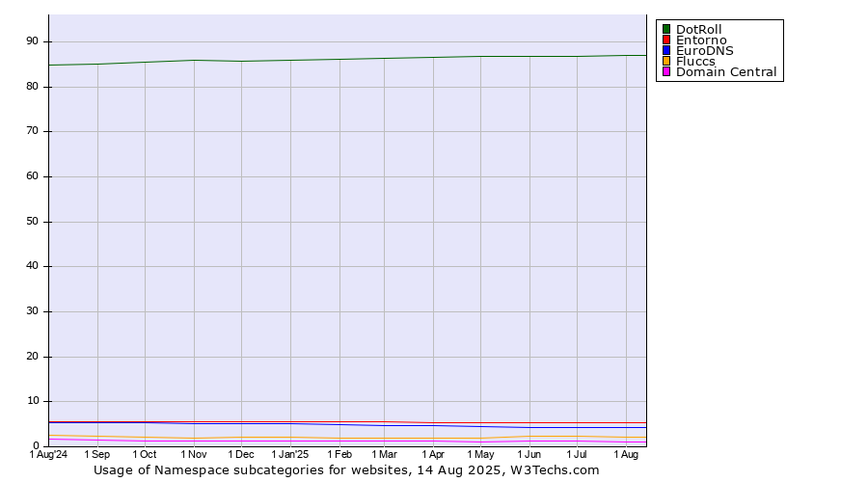Click the 1 Mar axis label

click(384, 454)
